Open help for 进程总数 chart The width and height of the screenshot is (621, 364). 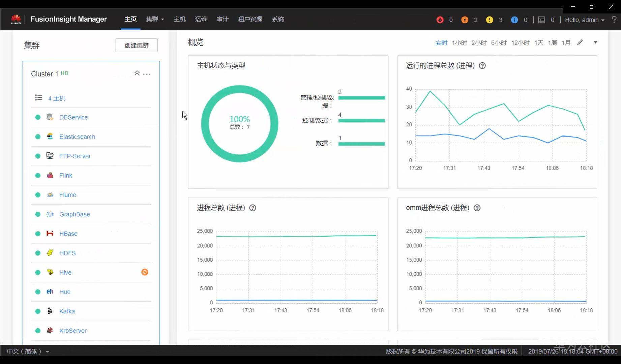click(253, 208)
